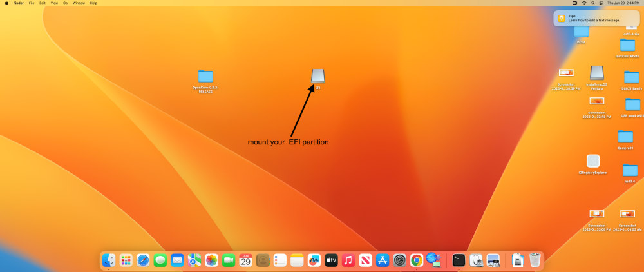
Task: Open Music in the Dock
Action: point(348,260)
